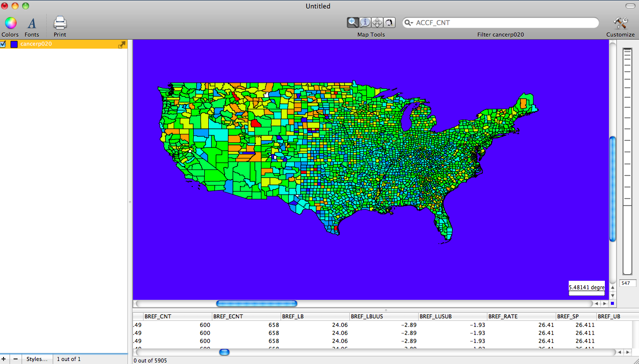Toggle visibility checkbox for cancerp020 layer

click(x=3, y=44)
